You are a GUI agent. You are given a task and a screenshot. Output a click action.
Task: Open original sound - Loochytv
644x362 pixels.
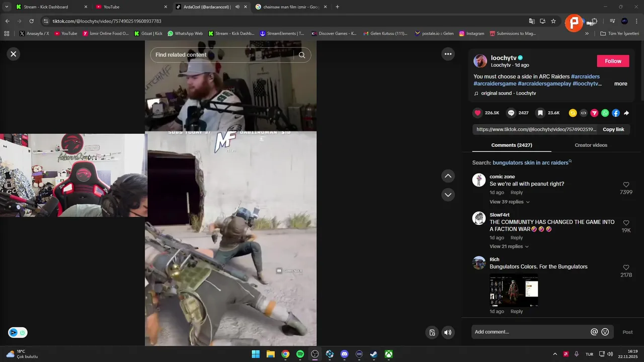coord(508,93)
